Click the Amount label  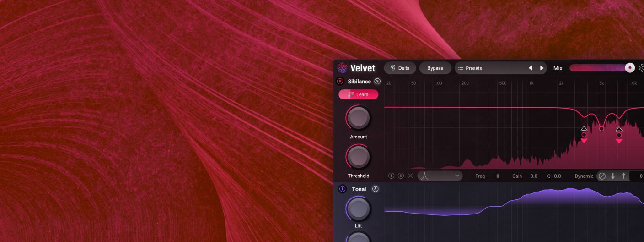tap(359, 137)
